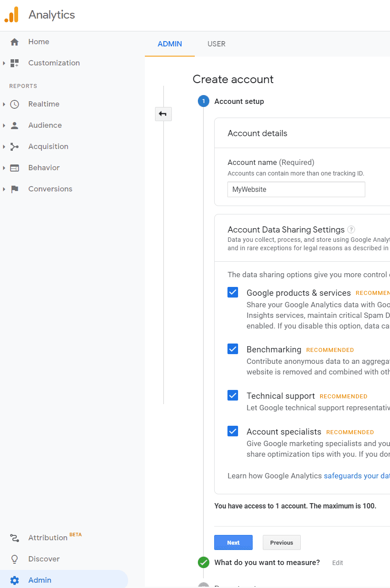
Task: Switch to the ADMIN tab
Action: pos(170,44)
